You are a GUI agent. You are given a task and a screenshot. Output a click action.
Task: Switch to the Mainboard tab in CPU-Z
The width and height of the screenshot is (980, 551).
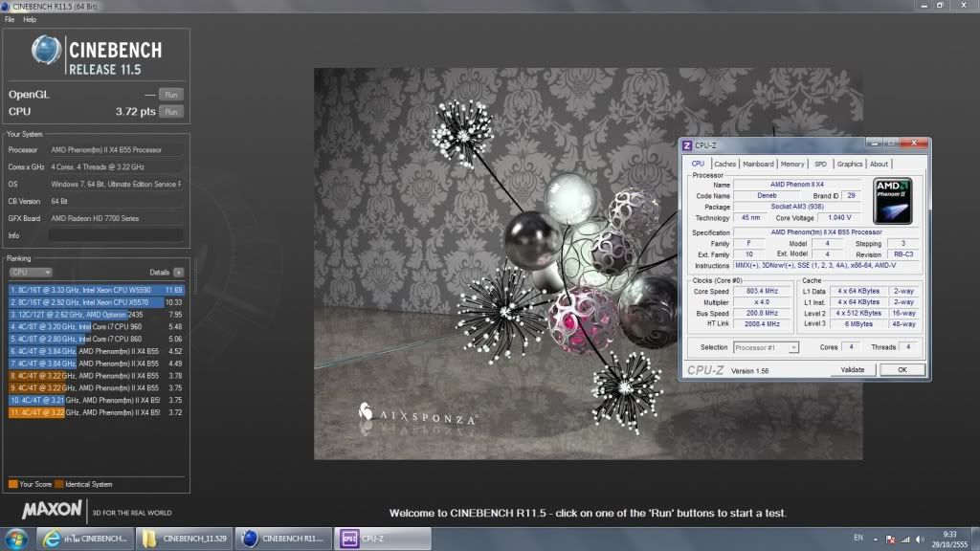758,164
